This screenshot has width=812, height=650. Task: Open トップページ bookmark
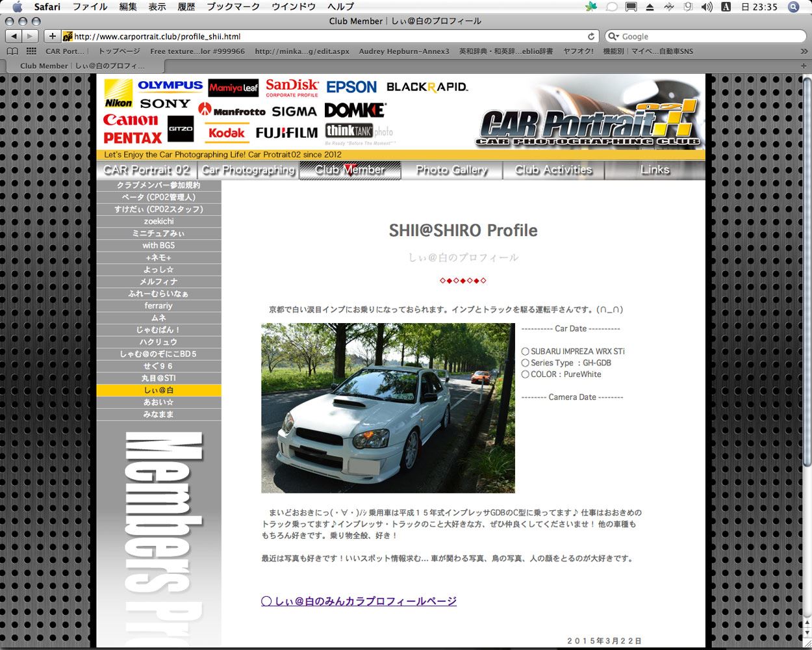[x=119, y=51]
